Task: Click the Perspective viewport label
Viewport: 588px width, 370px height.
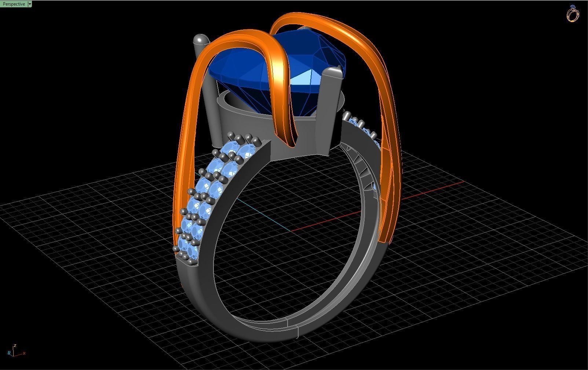Action: click(x=14, y=4)
